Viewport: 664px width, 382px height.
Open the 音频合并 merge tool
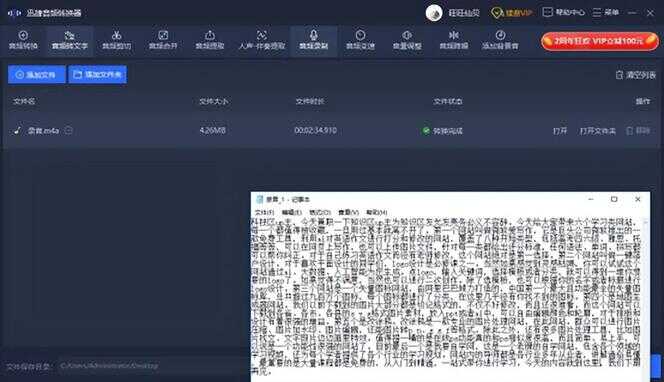pyautogui.click(x=163, y=40)
